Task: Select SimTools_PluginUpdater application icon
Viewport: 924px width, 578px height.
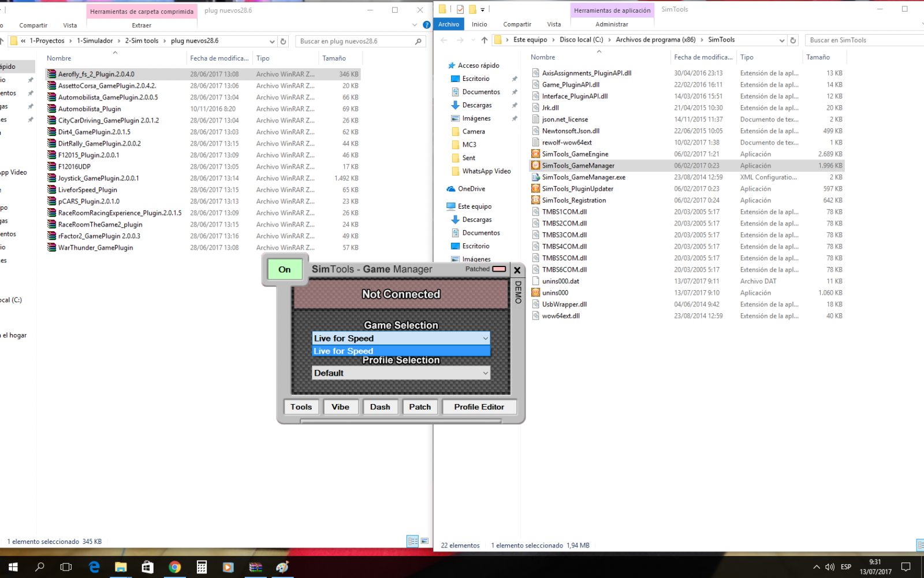Action: [x=535, y=188]
